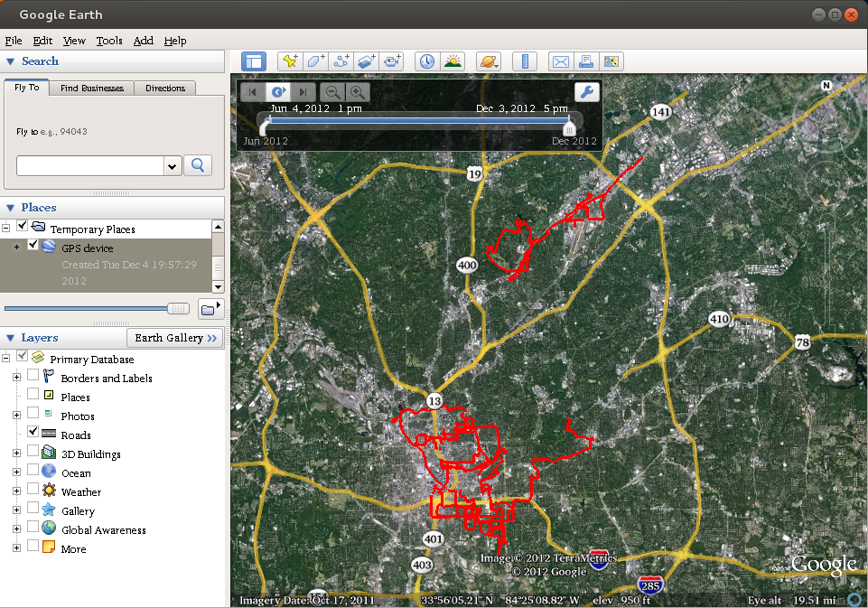The image size is (868, 608).
Task: Show sunlight across the landscape
Action: 453,61
